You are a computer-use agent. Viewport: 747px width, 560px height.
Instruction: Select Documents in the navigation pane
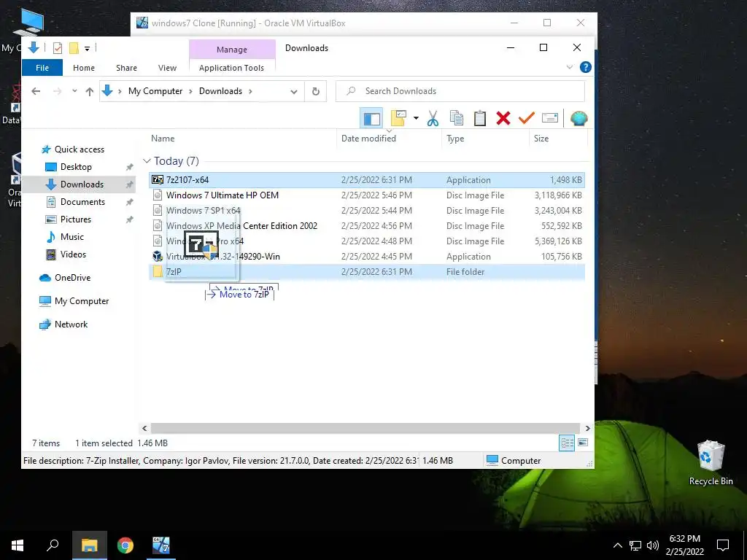tap(82, 202)
